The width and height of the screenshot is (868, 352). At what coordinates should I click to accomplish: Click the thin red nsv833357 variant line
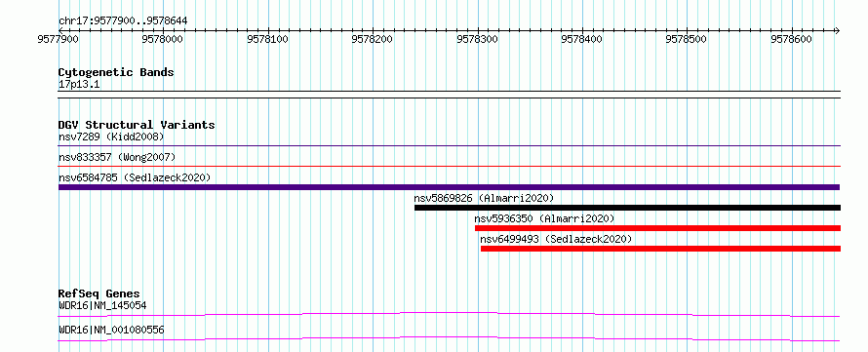click(450, 166)
